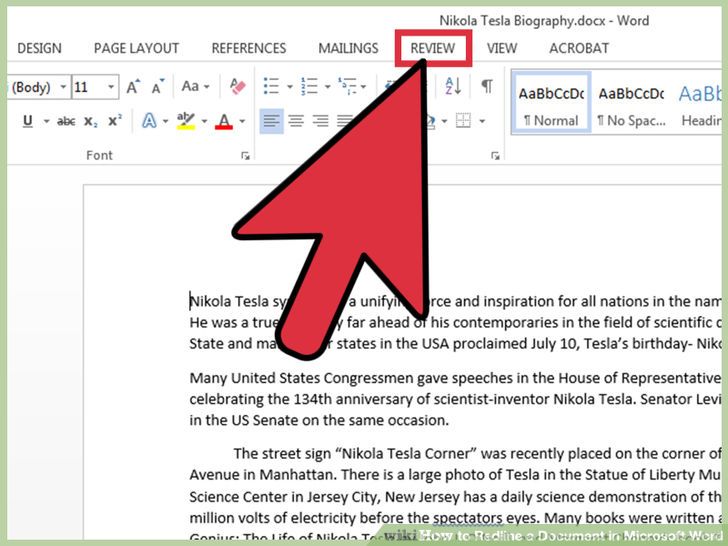Expand the font size dropdown
The width and height of the screenshot is (728, 546).
[x=111, y=87]
